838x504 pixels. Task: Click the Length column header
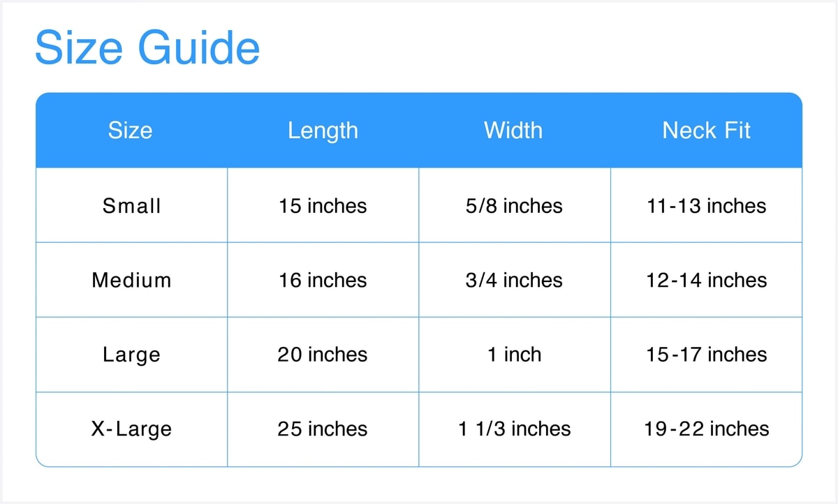tap(323, 131)
